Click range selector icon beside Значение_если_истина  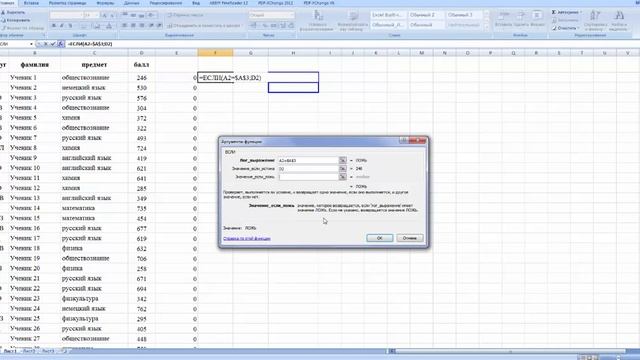[342, 169]
